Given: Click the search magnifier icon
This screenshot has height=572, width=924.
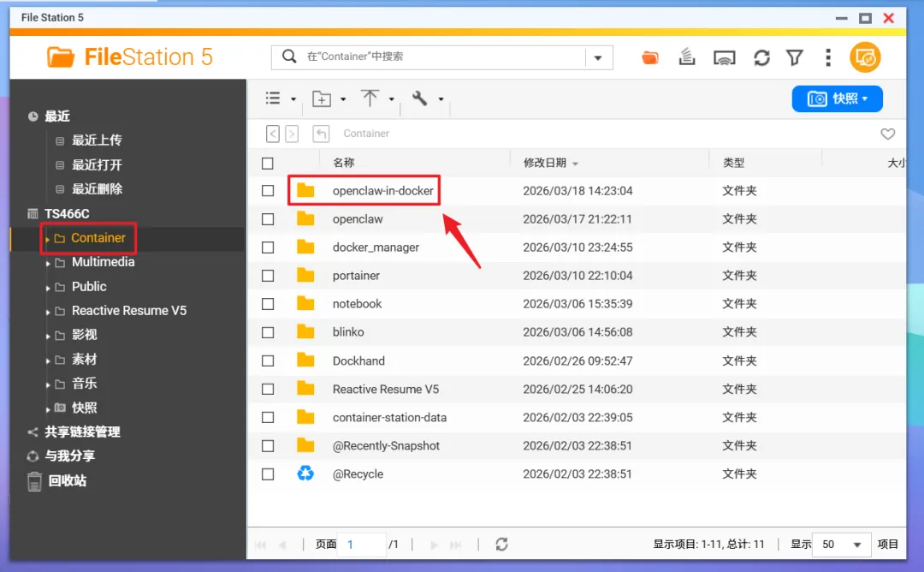Looking at the screenshot, I should [x=289, y=57].
